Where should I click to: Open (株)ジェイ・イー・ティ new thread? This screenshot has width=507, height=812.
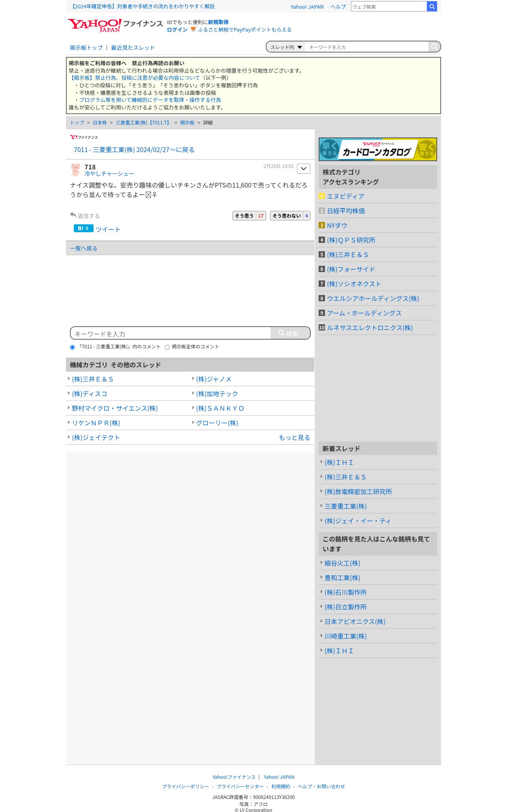pyautogui.click(x=357, y=521)
